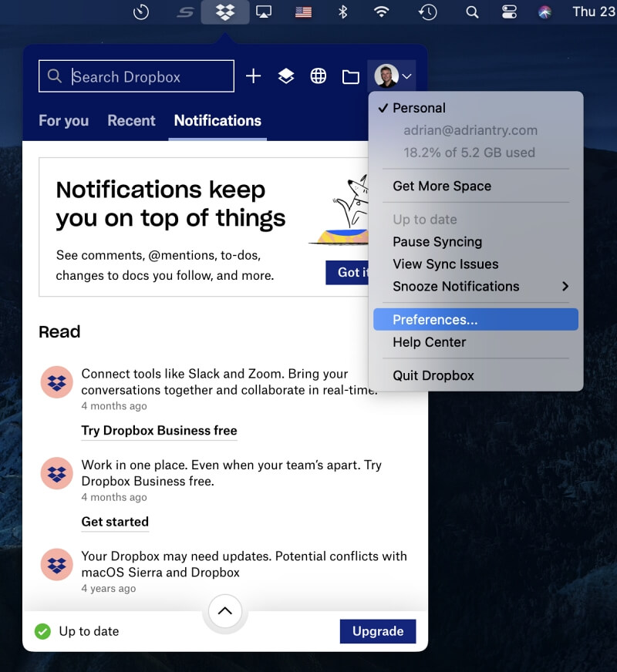Click the 'Up to date' status text at bottom

point(89,631)
